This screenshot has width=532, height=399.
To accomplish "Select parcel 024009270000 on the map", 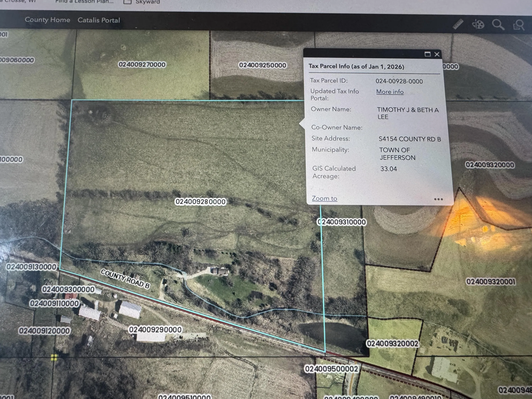I will coord(142,64).
